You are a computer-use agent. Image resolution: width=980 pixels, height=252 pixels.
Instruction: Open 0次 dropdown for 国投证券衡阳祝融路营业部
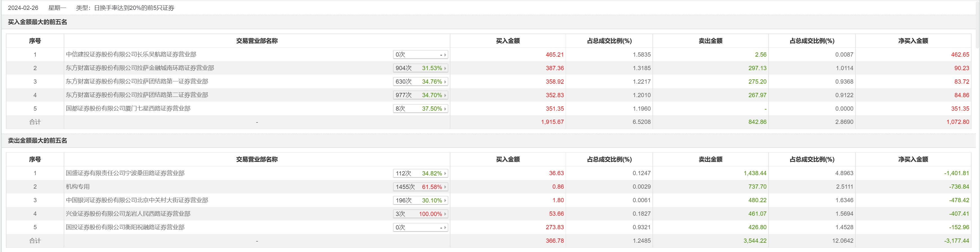pyautogui.click(x=420, y=227)
